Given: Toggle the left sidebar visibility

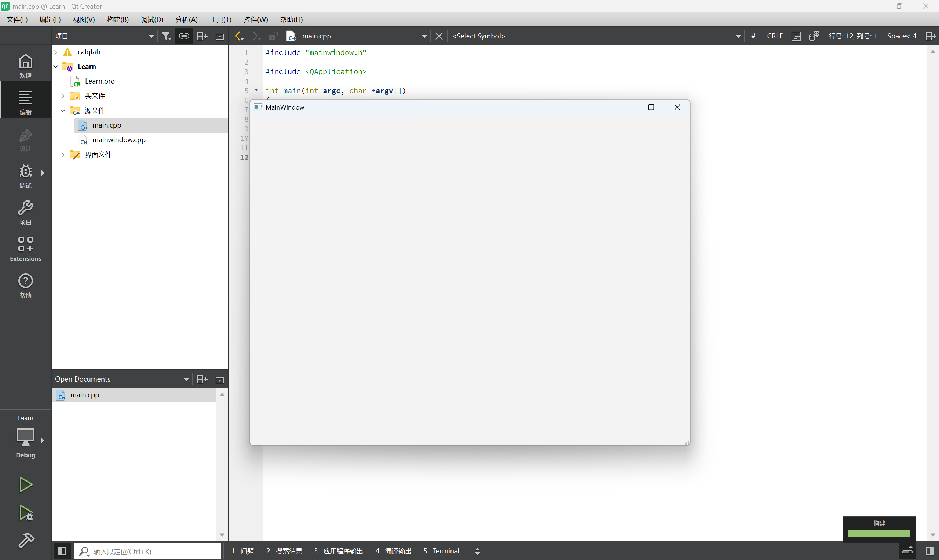Looking at the screenshot, I should (62, 551).
